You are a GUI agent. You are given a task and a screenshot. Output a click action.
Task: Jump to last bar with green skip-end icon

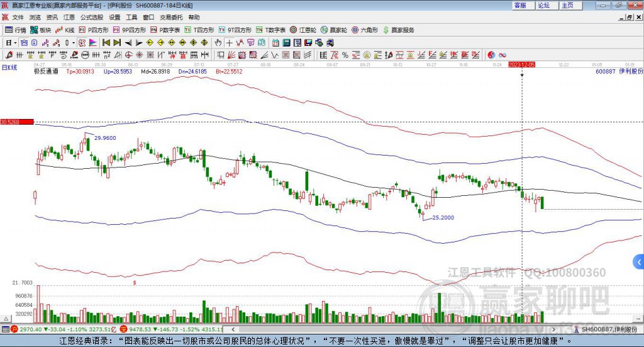[117, 43]
